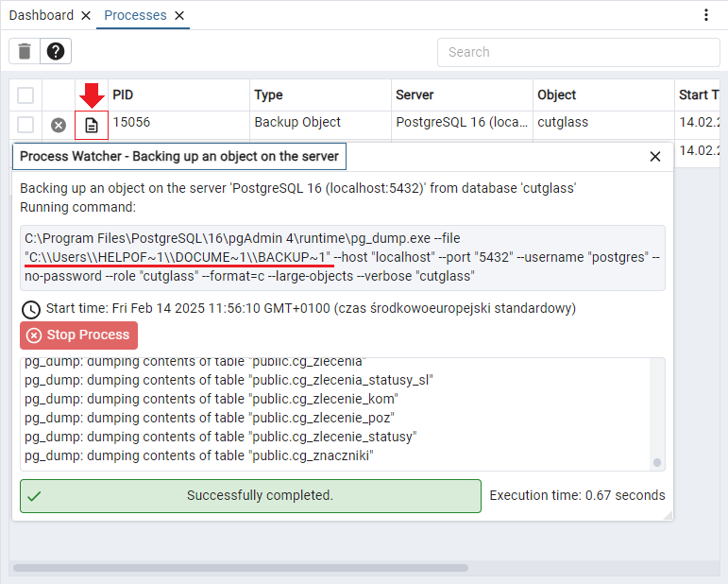Click the trash delete icon in toolbar

pyautogui.click(x=25, y=51)
